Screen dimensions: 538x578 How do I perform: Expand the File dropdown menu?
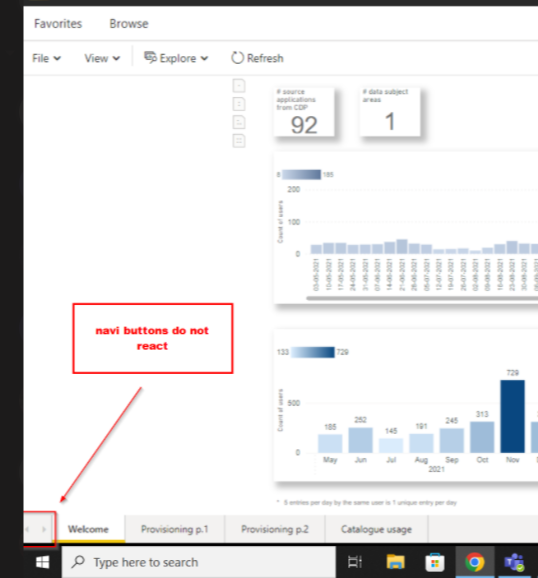coord(46,58)
